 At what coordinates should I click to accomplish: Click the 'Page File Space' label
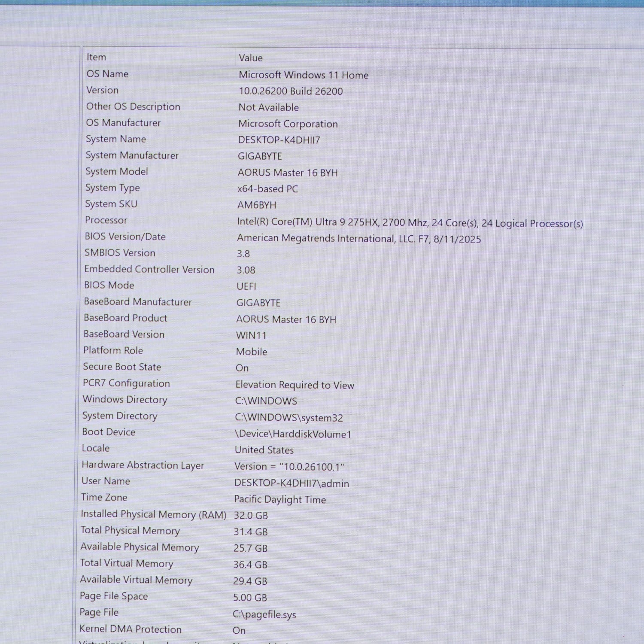pos(114,596)
